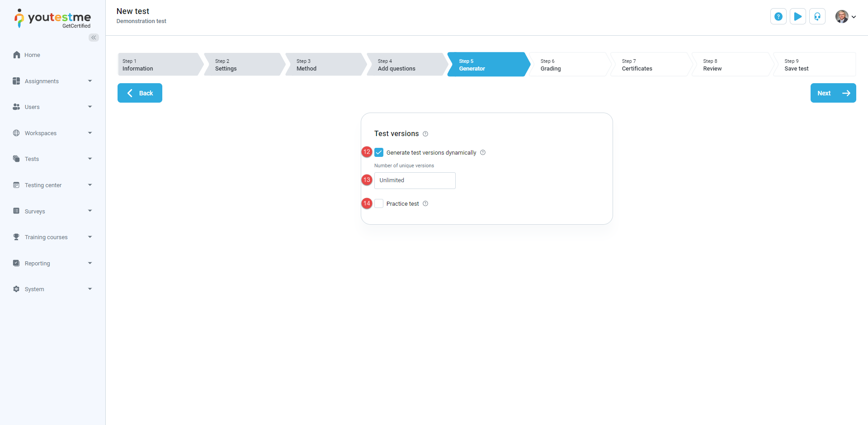868x425 pixels.
Task: Open help question mark icon in header
Action: tap(778, 17)
